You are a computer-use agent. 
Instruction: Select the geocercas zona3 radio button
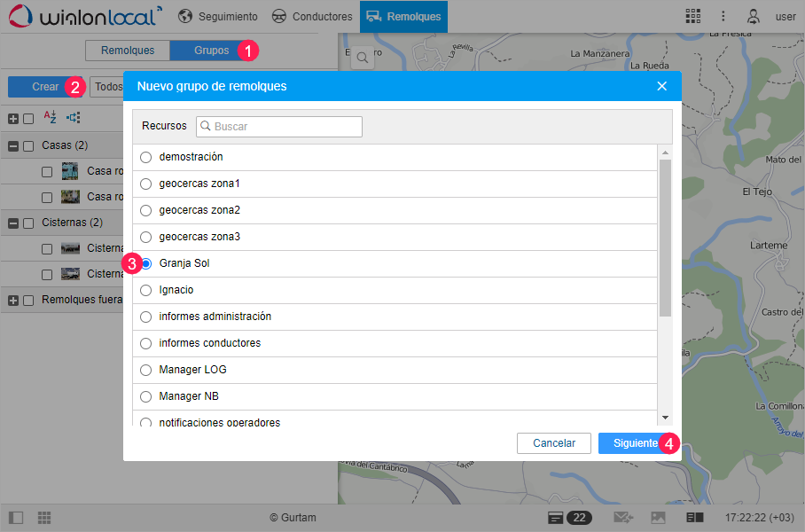145,238
